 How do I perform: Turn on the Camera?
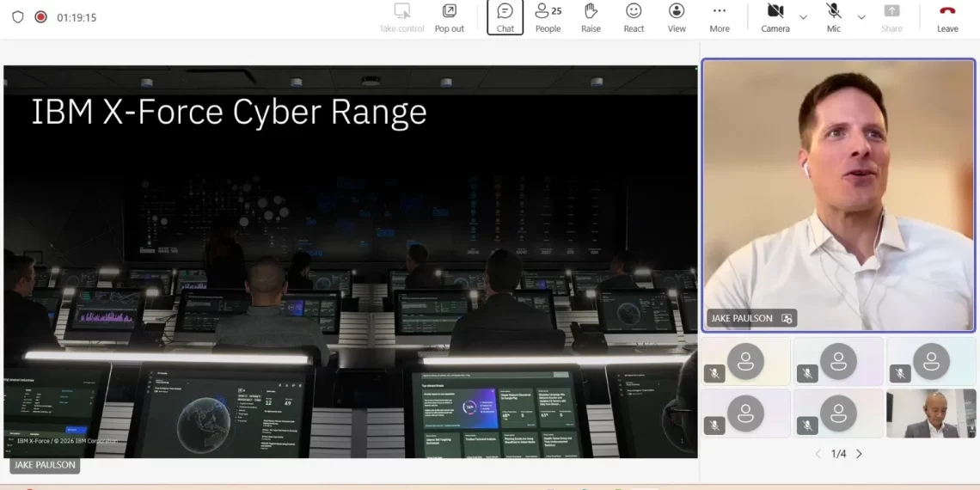[775, 17]
